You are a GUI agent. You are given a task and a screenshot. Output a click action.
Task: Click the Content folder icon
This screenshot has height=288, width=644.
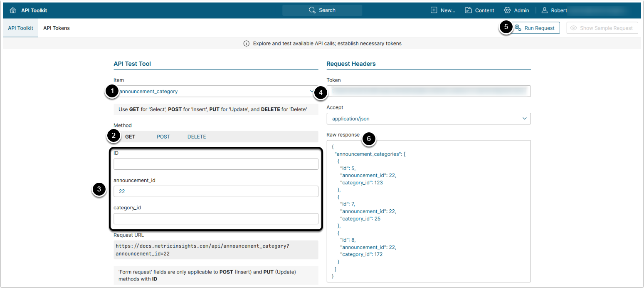tap(468, 10)
